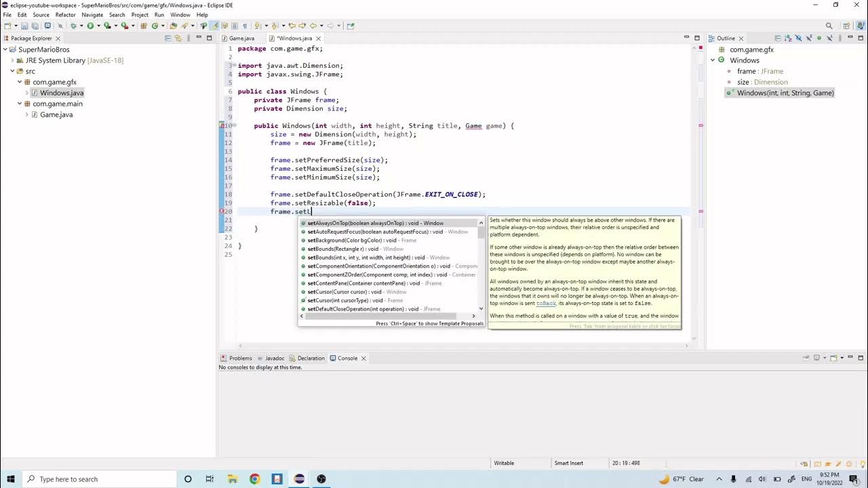Screen dimensions: 868x488
Task: Collapse the SuperMarioBros project node
Action: click(x=5, y=49)
